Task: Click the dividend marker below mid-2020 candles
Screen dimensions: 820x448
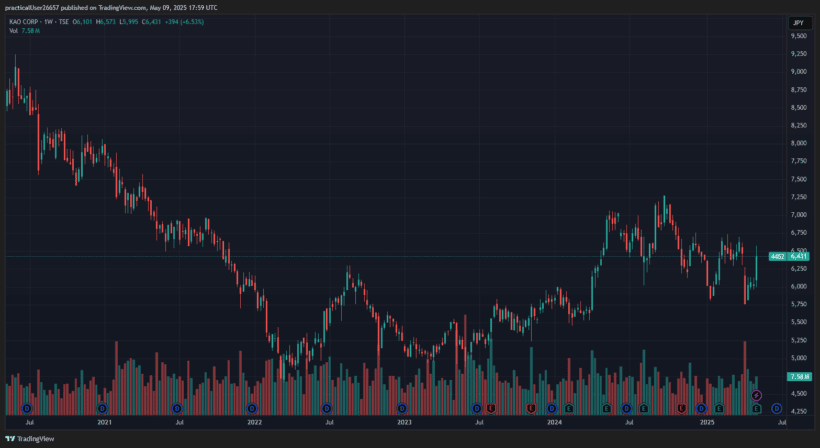Action: [x=27, y=408]
